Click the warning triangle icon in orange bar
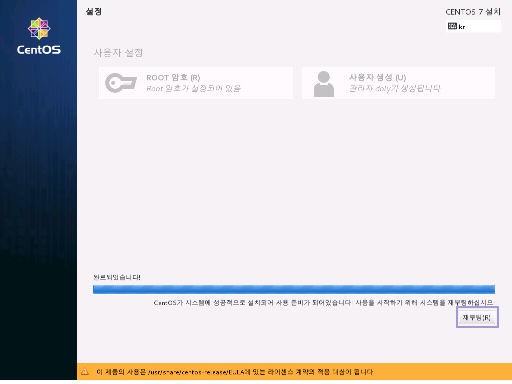 (x=85, y=372)
